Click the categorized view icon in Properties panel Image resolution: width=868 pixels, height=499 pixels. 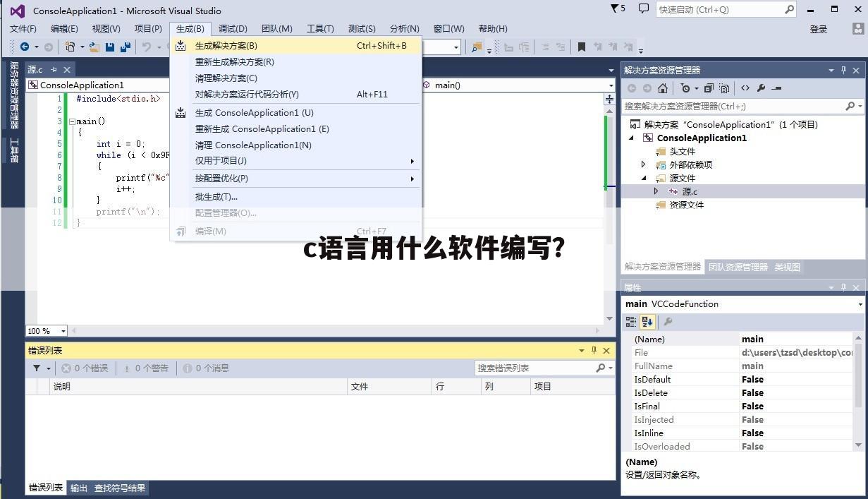pyautogui.click(x=631, y=322)
